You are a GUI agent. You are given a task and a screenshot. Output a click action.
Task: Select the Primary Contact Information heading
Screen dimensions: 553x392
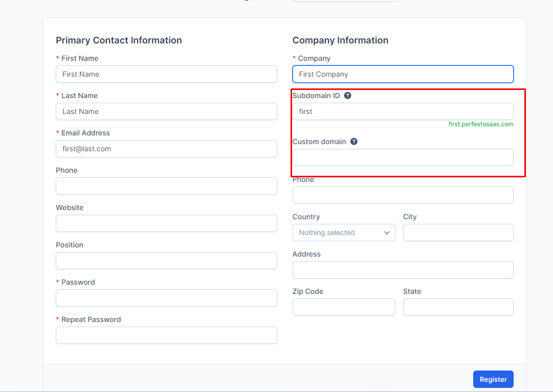pos(119,40)
